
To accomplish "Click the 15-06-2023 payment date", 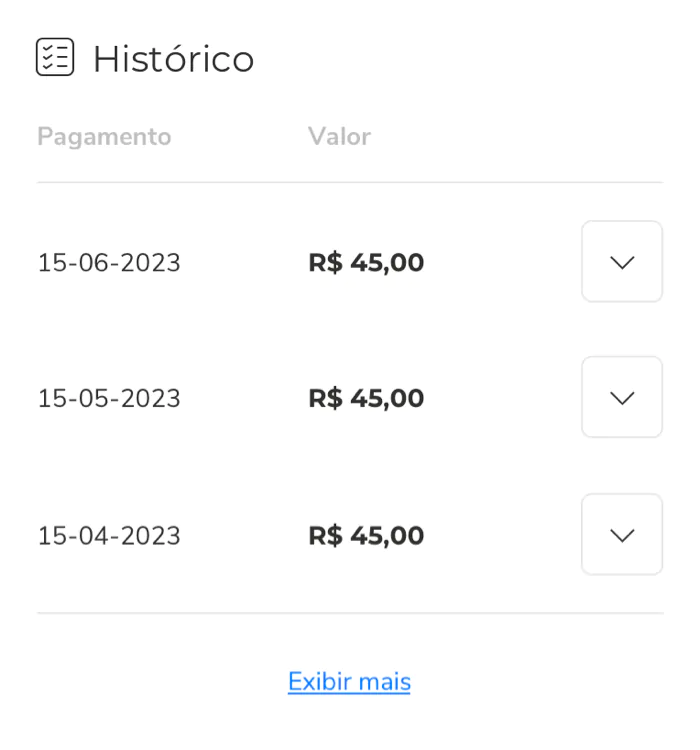I will click(x=109, y=263).
